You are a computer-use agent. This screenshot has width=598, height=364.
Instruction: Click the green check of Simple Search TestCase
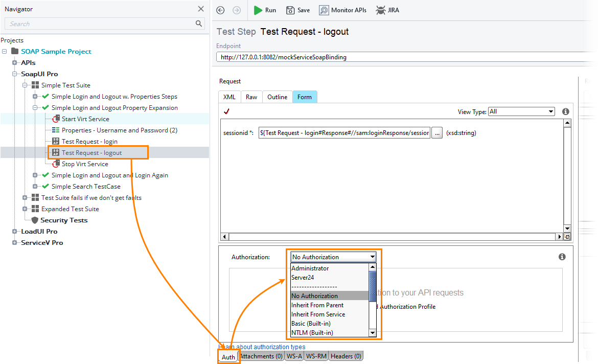(x=45, y=186)
